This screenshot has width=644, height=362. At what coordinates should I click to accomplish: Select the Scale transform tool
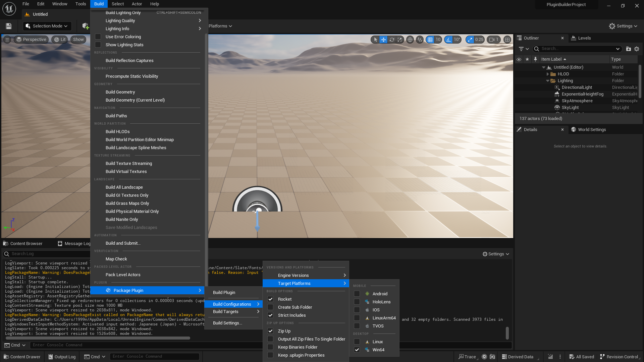(x=399, y=39)
